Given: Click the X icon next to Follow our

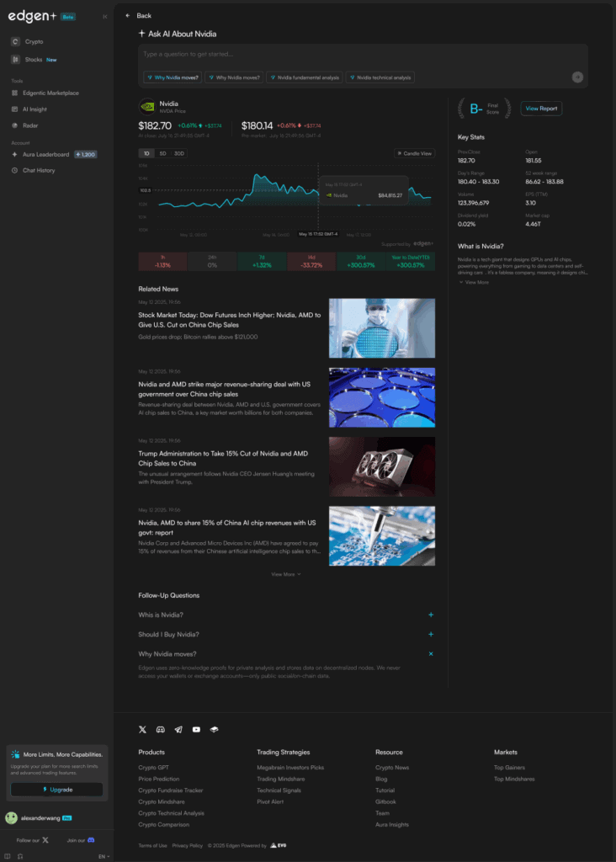Looking at the screenshot, I should (x=45, y=840).
